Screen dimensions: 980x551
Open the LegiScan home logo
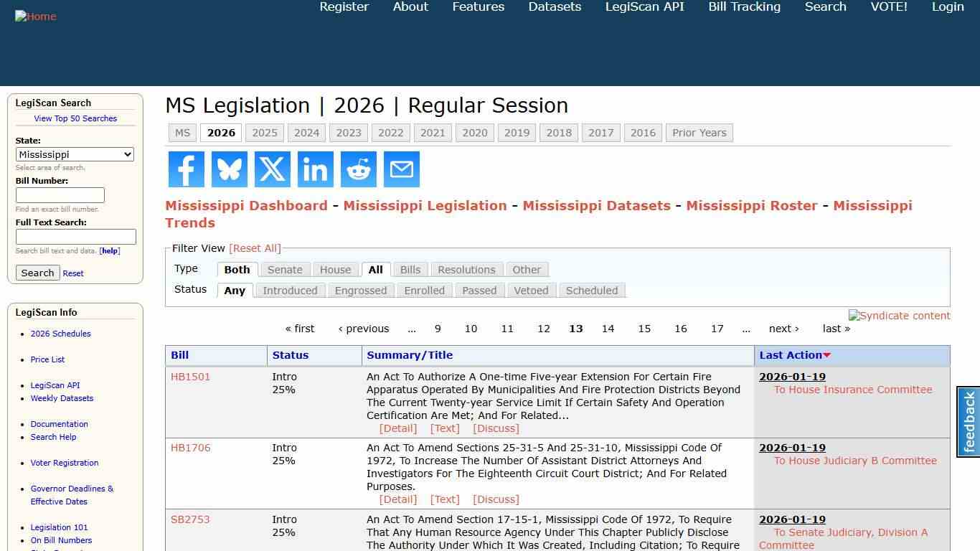click(36, 16)
